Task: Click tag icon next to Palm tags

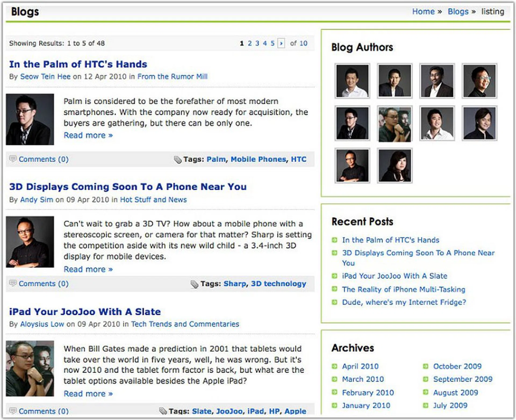Action: click(177, 160)
